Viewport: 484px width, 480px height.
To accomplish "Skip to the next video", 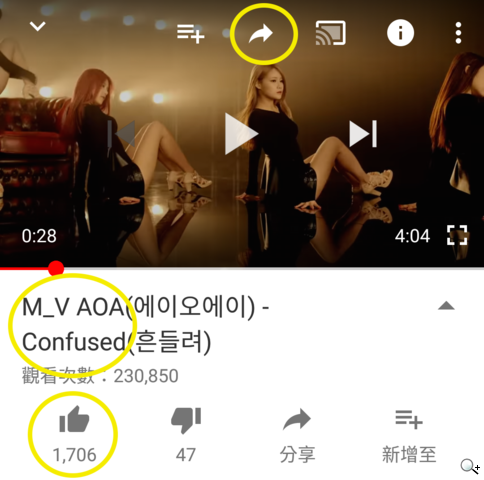I will (x=363, y=134).
